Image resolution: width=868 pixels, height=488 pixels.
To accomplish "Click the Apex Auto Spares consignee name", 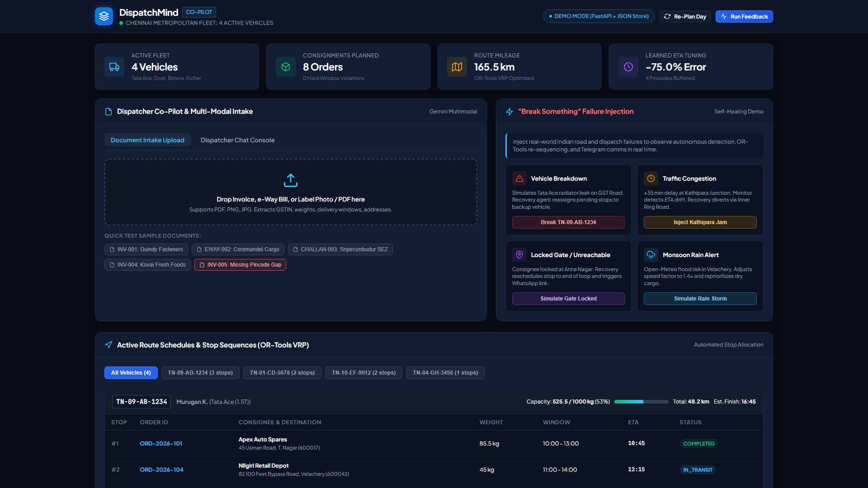I will (x=263, y=439).
